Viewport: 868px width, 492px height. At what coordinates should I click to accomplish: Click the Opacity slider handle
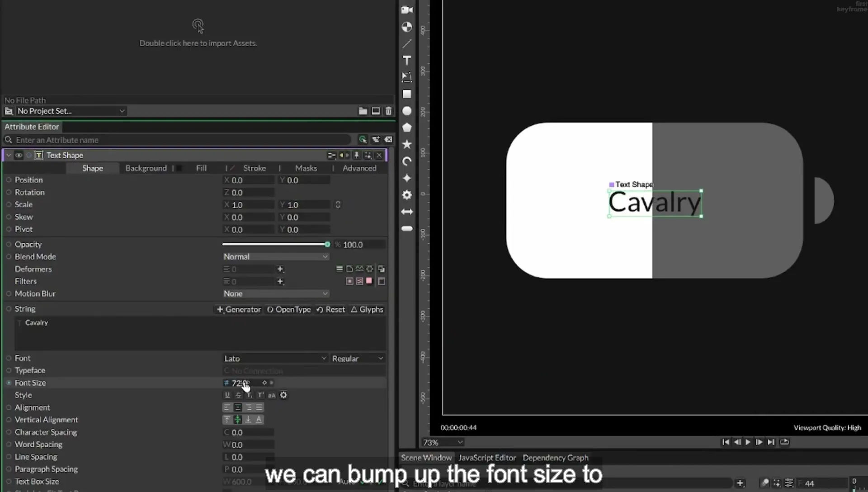327,244
